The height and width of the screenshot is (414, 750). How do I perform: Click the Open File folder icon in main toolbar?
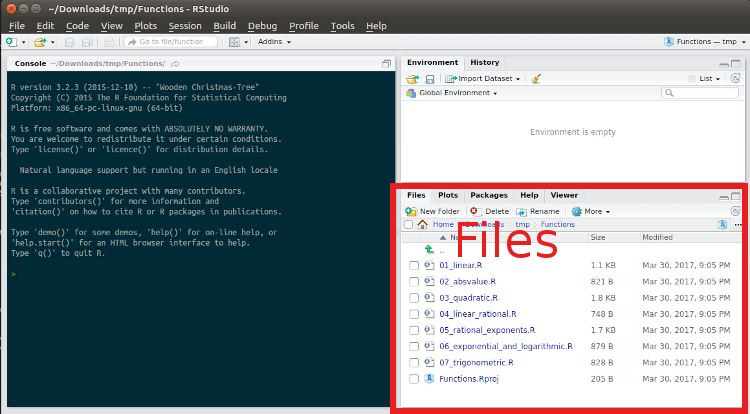(x=39, y=42)
